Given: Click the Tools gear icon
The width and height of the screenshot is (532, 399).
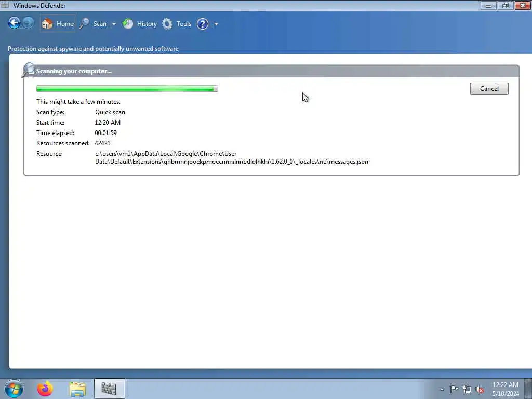Looking at the screenshot, I should [x=167, y=24].
